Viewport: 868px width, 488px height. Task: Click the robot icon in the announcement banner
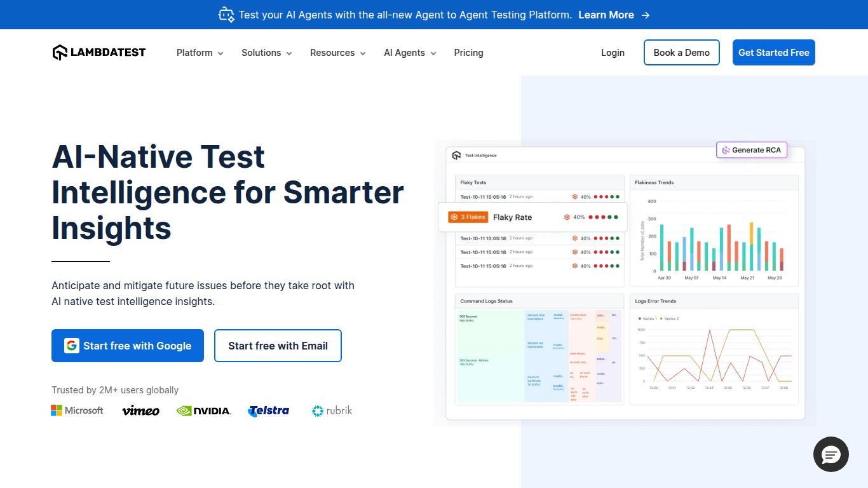(x=226, y=14)
